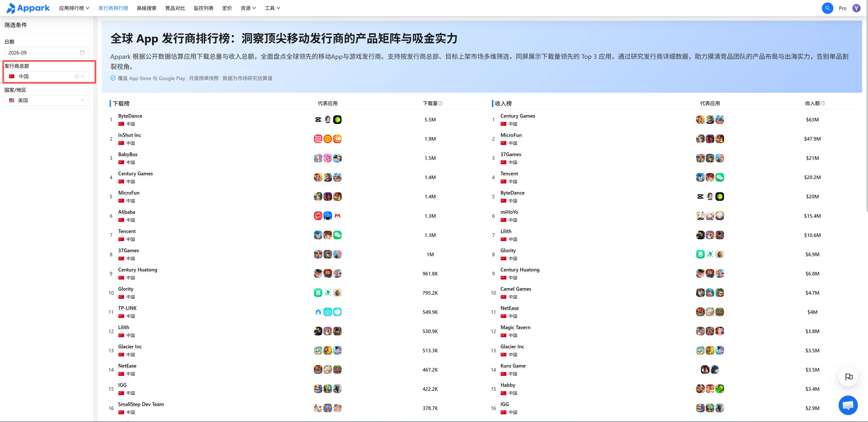Viewport: 868px width, 422px height.
Task: Click the first InShot Inc app icon
Action: (318, 139)
